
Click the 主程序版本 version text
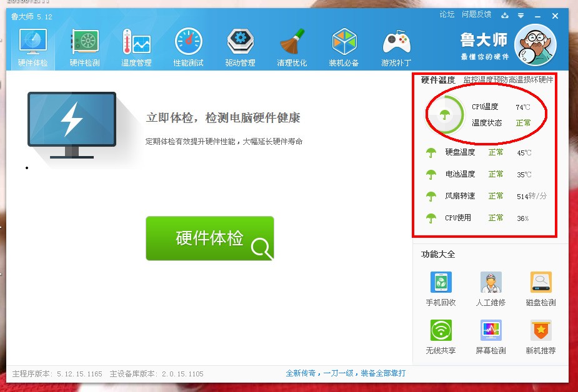tap(57, 374)
